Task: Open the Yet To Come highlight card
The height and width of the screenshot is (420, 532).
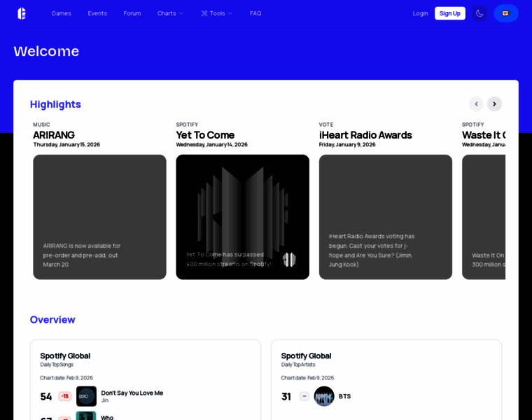Action: [x=242, y=217]
